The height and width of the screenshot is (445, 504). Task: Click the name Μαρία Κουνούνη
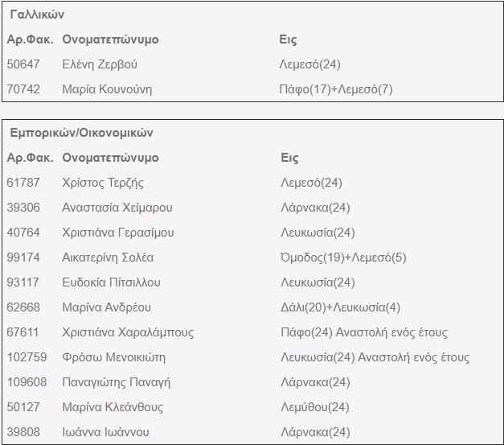(x=107, y=89)
